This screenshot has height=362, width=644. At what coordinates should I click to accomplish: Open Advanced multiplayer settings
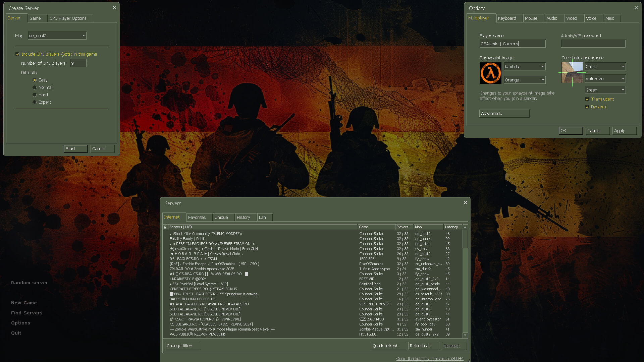pos(504,114)
